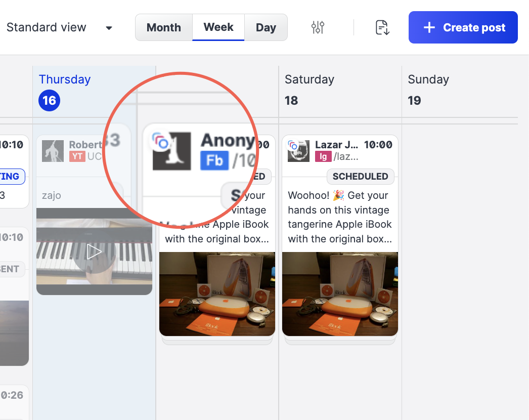
Task: Click Robert's channel avatar thumbnail
Action: (x=53, y=151)
